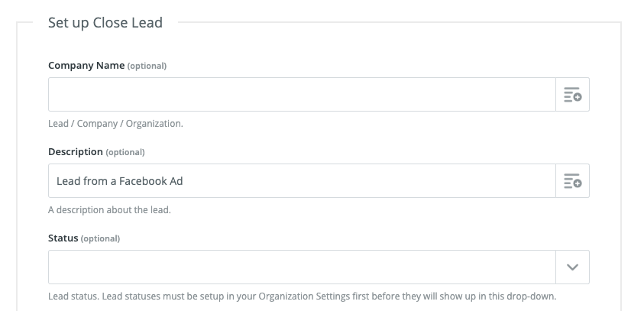
Task: Click the insert-data icon beside Company Name
Action: click(x=572, y=95)
